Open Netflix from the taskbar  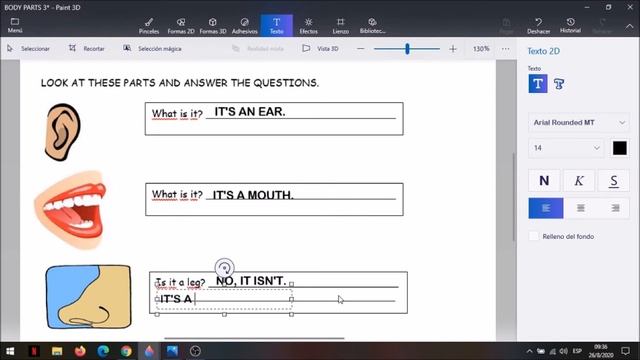click(x=34, y=351)
